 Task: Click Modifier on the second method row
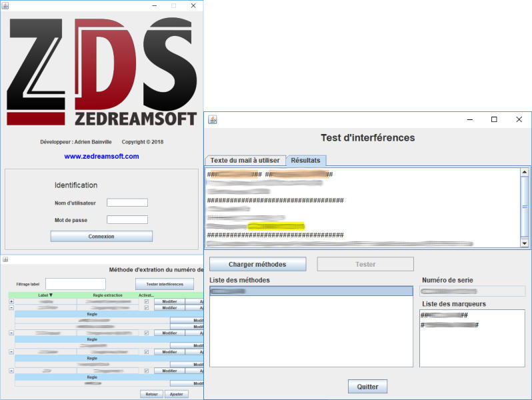169,308
